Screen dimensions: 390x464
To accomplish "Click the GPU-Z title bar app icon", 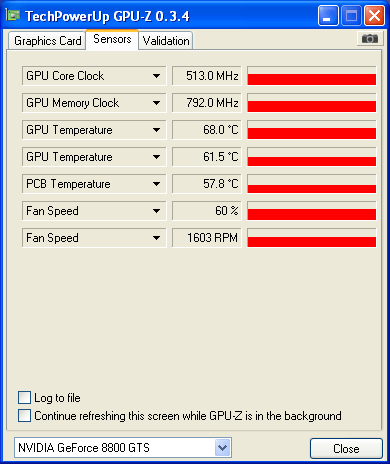I will 13,15.
